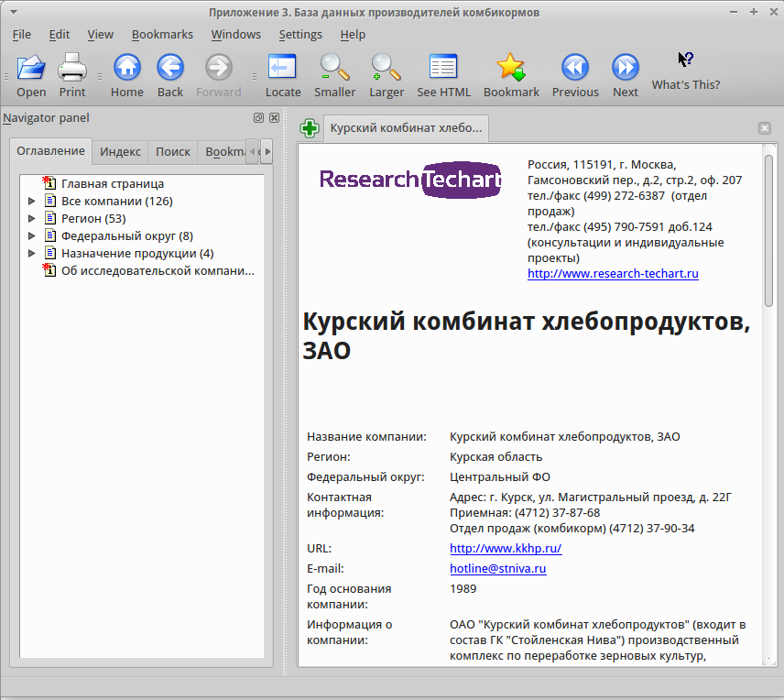Select Регион (53) label
The width and height of the screenshot is (784, 700).
coord(93,219)
